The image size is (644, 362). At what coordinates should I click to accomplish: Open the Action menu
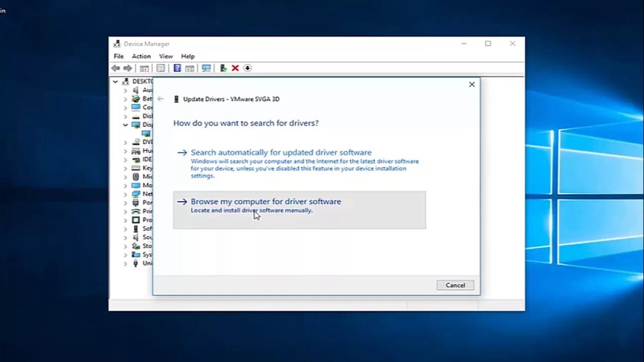pos(141,56)
